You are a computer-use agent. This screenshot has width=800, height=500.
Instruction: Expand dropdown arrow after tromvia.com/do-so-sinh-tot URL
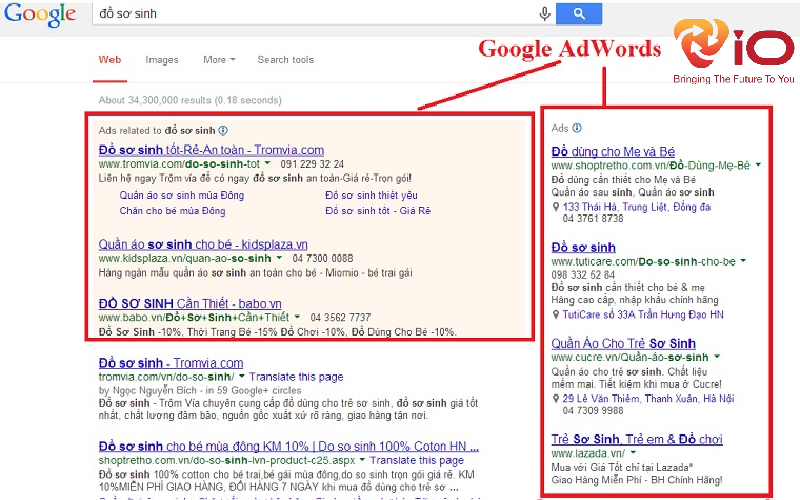tap(267, 164)
